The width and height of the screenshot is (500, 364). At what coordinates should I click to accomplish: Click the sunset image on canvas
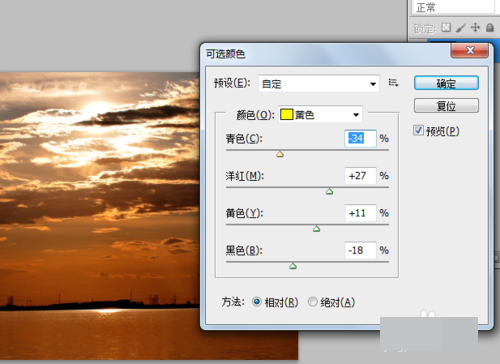pos(100,216)
